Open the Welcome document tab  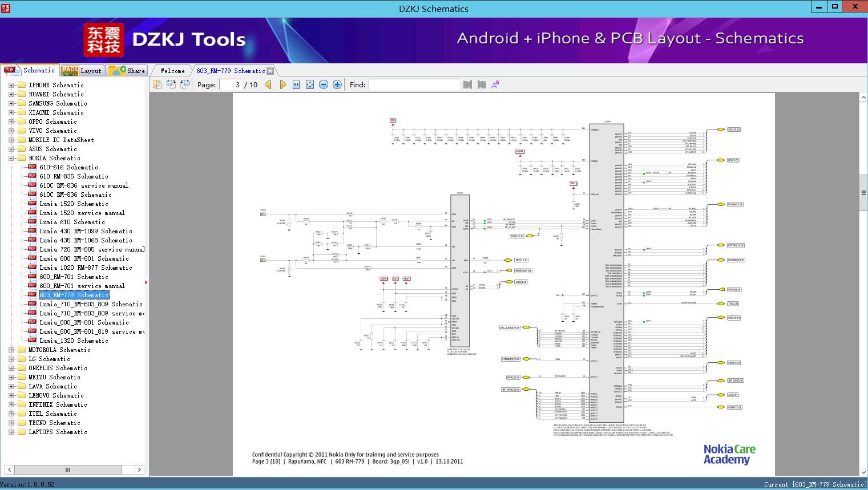[172, 71]
